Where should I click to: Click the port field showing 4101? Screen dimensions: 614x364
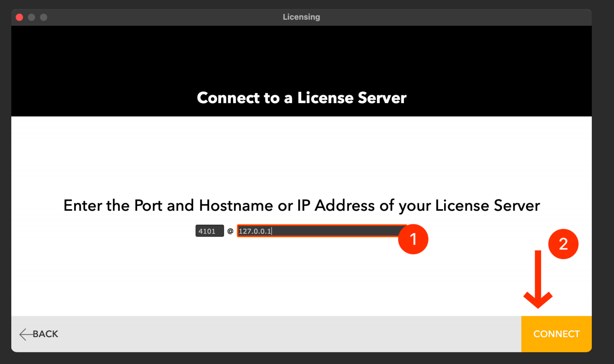tap(209, 231)
